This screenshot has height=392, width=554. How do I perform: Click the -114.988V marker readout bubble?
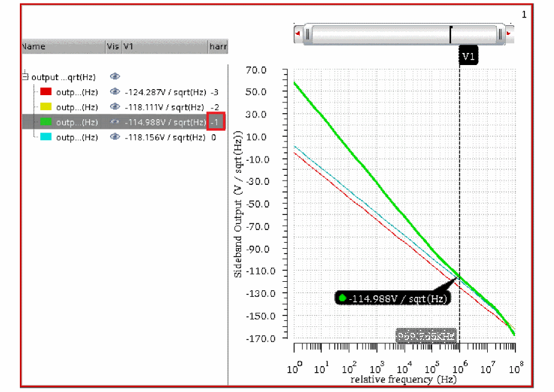393,299
